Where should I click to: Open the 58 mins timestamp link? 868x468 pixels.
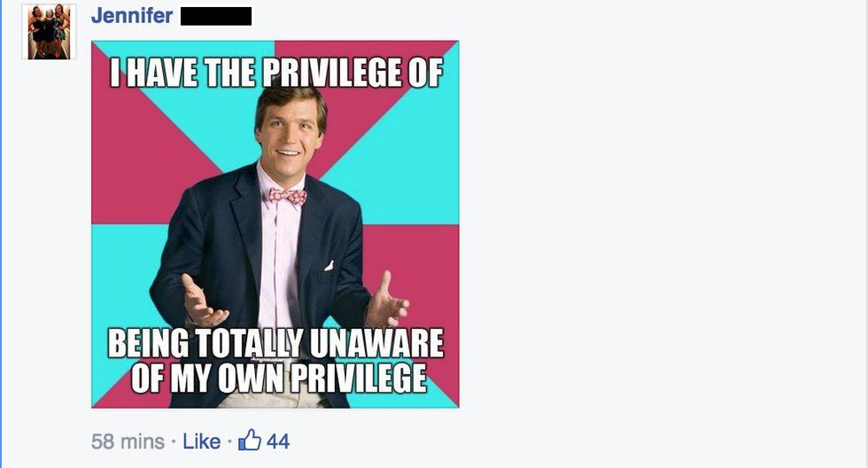pyautogui.click(x=128, y=441)
